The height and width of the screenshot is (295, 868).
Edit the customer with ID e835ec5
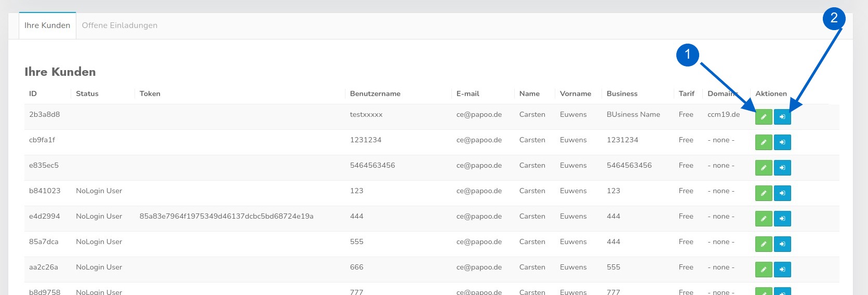(x=763, y=168)
